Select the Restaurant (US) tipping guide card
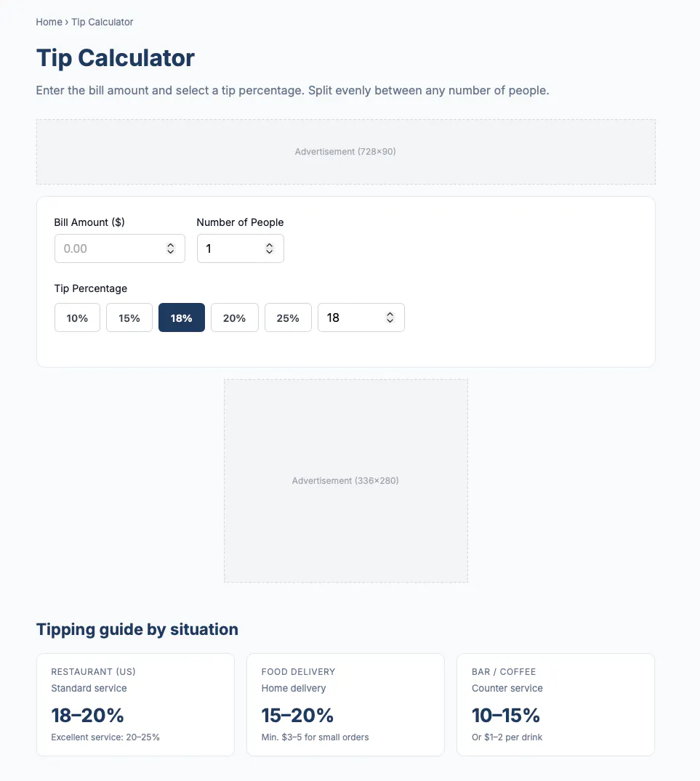The image size is (700, 781). [x=135, y=705]
